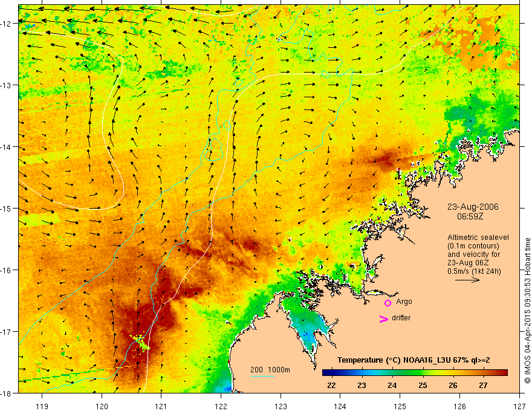Click the "(0.1m contours)" legend line

[473, 246]
